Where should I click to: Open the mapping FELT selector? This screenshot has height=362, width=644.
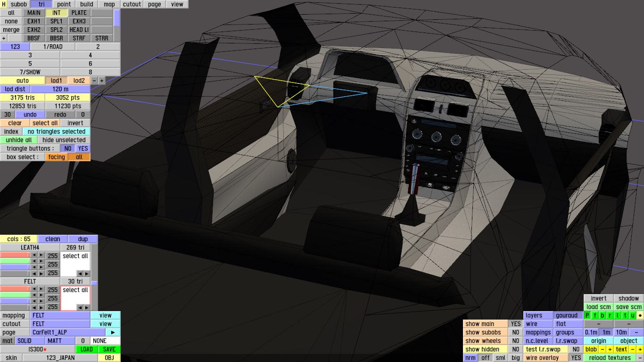click(60, 315)
